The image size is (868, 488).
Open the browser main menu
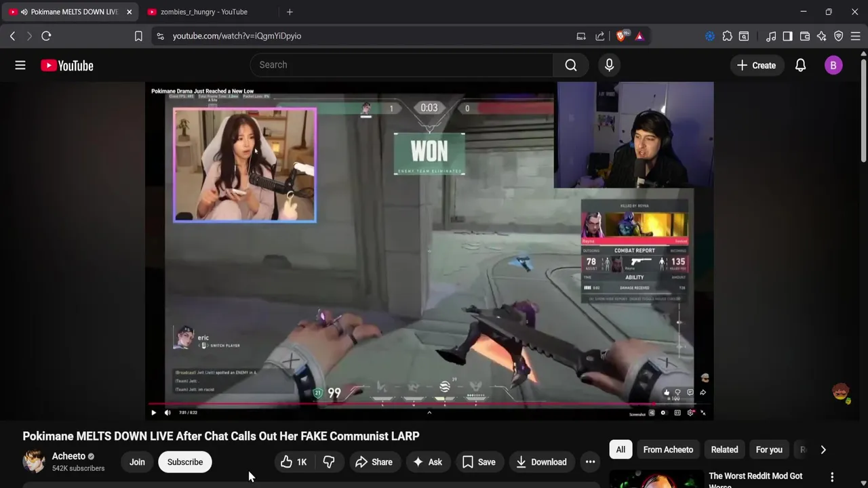(x=856, y=36)
